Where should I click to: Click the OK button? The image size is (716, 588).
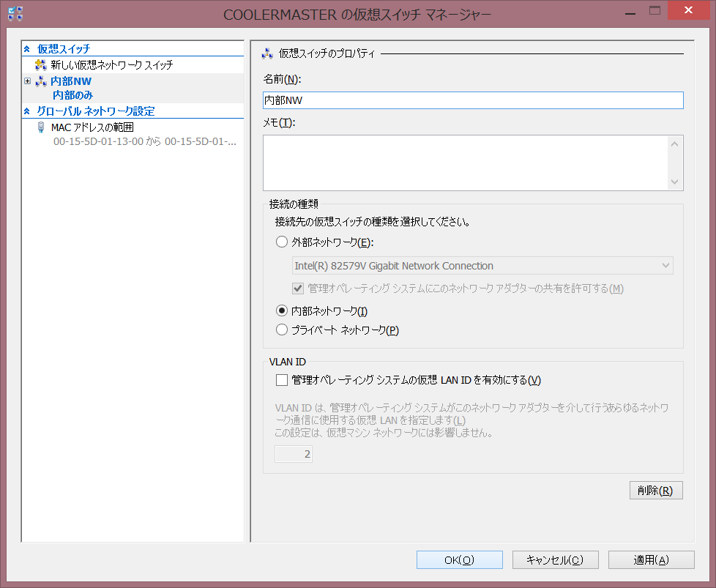pyautogui.click(x=459, y=560)
